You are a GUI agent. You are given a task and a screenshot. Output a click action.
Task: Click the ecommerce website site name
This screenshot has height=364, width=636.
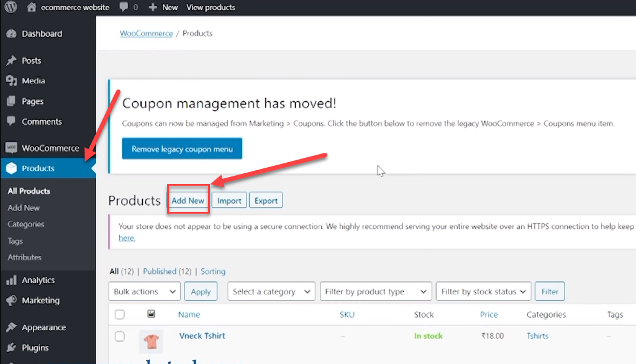(75, 7)
